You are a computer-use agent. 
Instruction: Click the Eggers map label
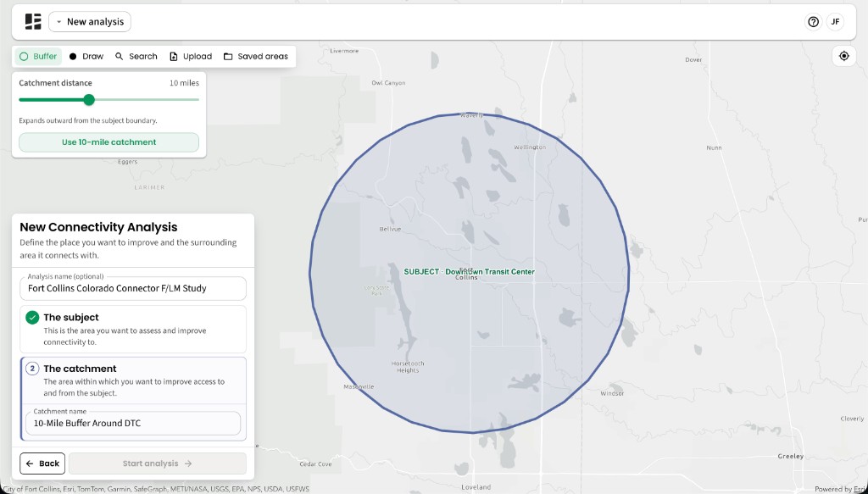click(127, 162)
